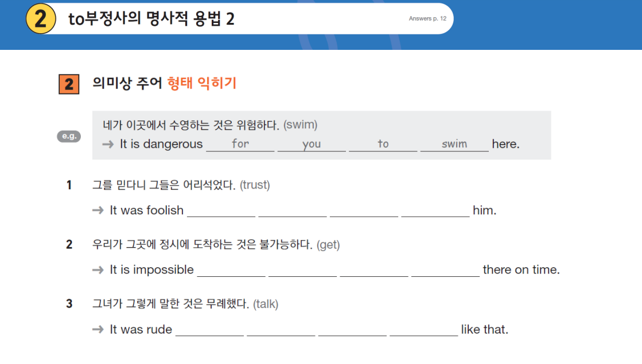Viewport: 642px width, 364px height.
Task: Click the sentence '우리가 그곳에 정시에 도착하는 것은 불가능하다.'
Action: [203, 245]
